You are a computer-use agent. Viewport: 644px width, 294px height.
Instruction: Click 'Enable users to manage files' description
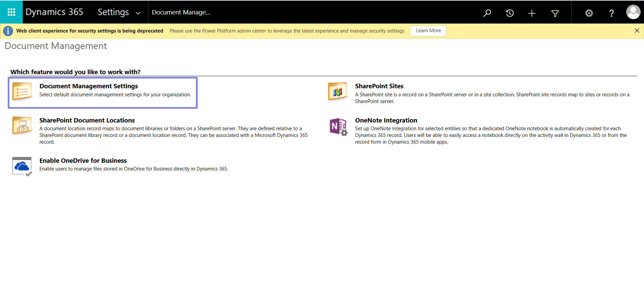click(134, 169)
